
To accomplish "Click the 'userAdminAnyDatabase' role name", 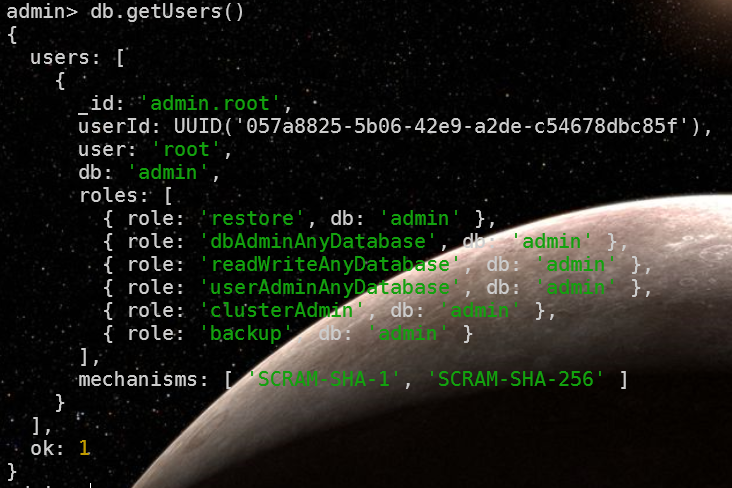I will 330,287.
